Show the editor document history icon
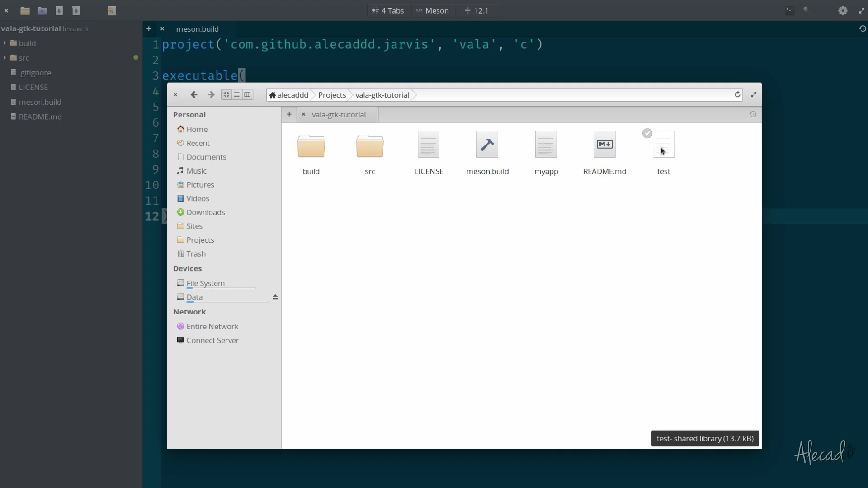This screenshot has width=868, height=488. point(863,28)
